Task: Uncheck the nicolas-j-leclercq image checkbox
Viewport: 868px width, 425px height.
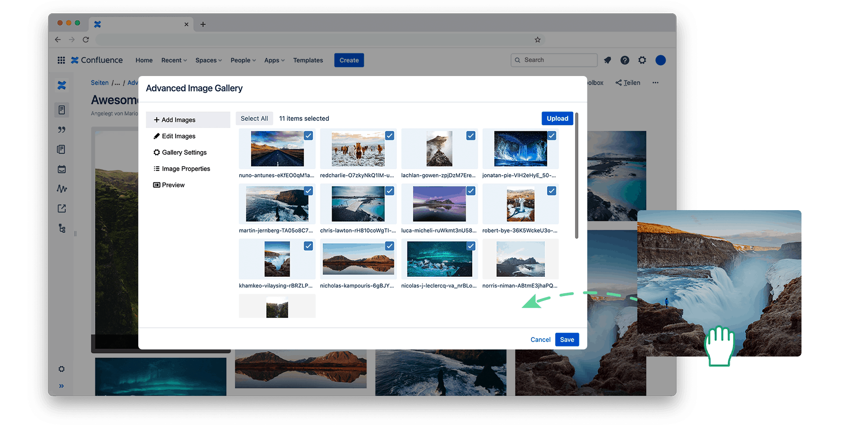Action: point(471,246)
